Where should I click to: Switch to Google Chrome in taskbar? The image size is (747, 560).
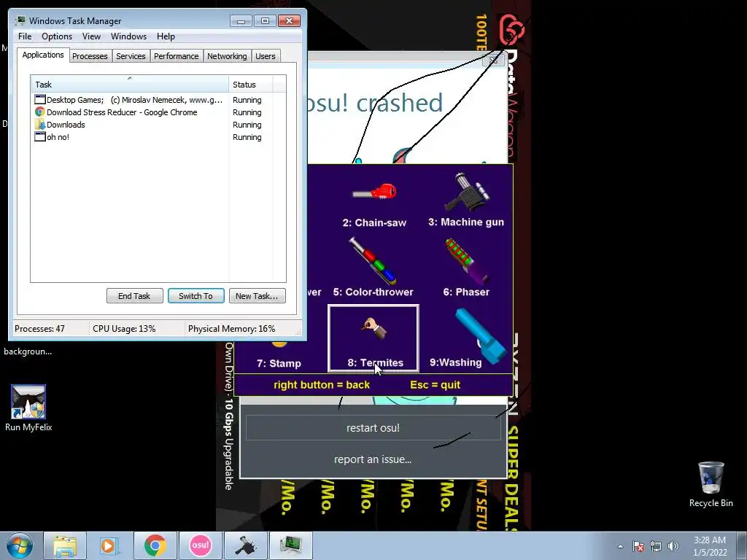(155, 545)
